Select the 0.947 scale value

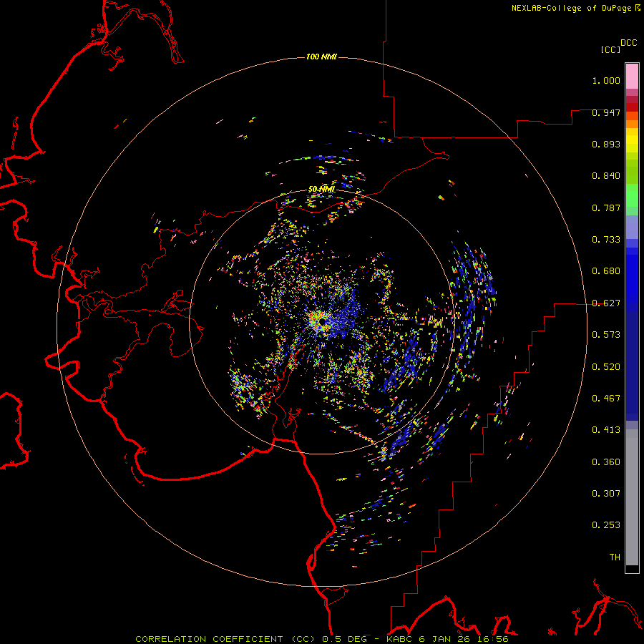[x=606, y=112]
